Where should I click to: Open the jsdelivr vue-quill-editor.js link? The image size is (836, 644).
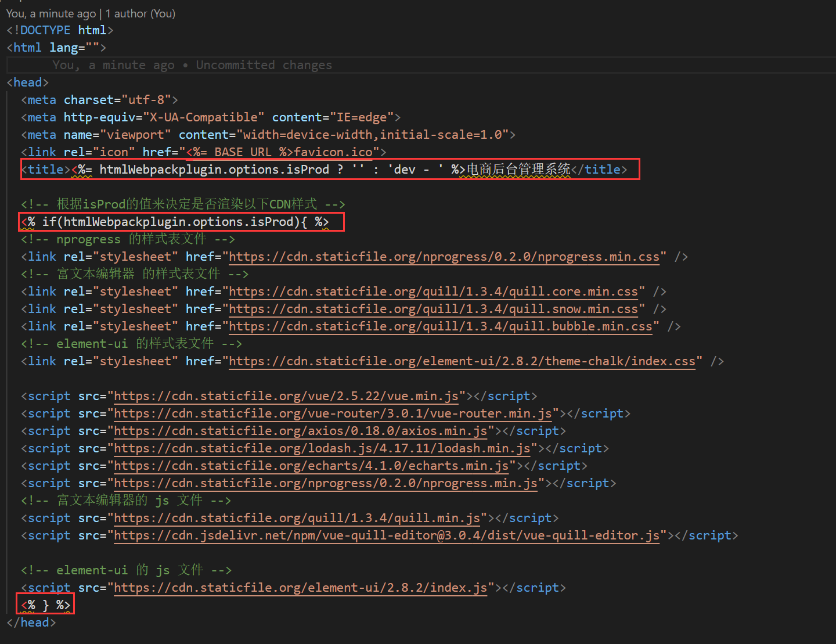coord(387,535)
